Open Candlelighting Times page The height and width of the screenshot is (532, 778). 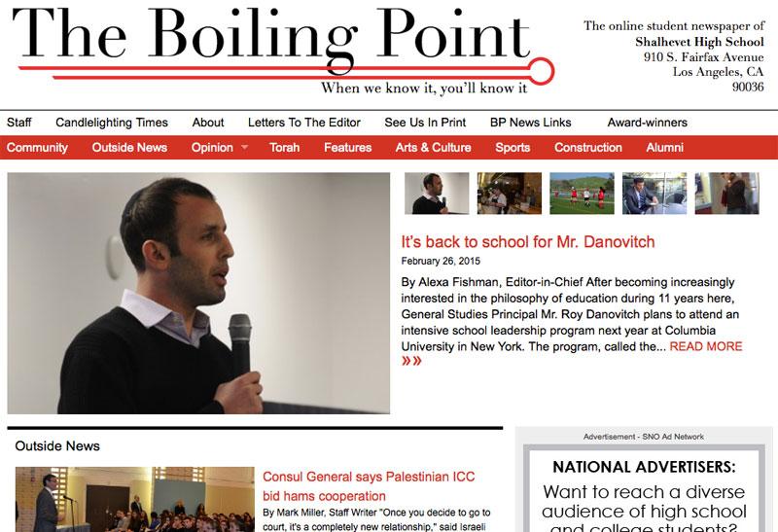point(112,123)
